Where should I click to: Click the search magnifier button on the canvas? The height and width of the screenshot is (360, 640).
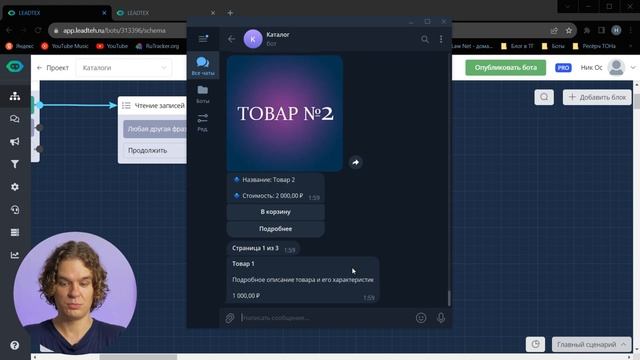click(544, 97)
